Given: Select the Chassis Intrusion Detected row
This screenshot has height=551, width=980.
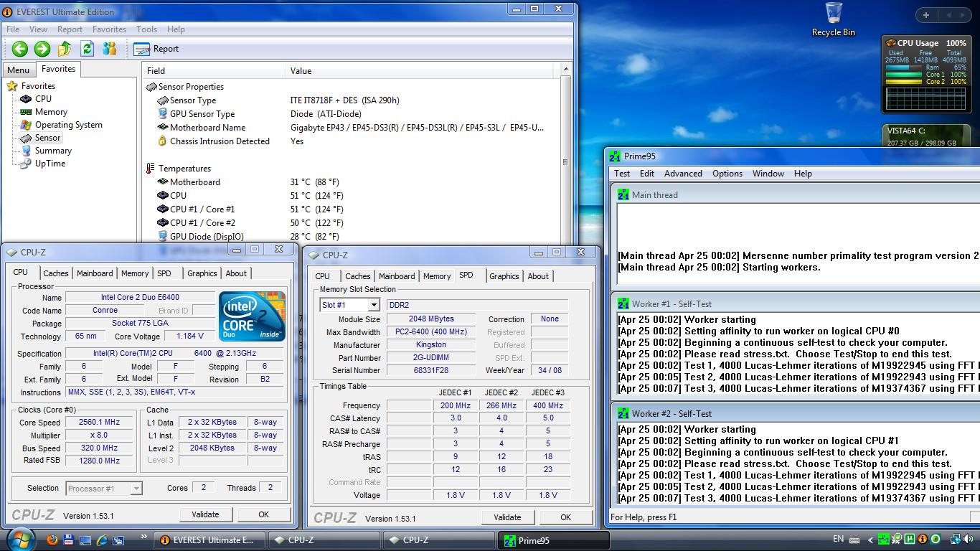Looking at the screenshot, I should pyautogui.click(x=352, y=141).
